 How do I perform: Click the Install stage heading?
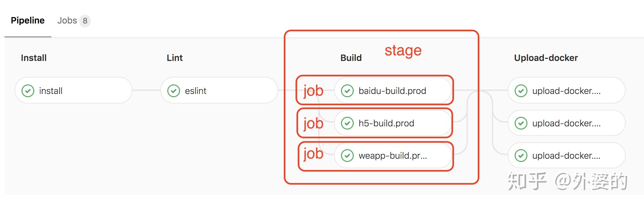(33, 58)
